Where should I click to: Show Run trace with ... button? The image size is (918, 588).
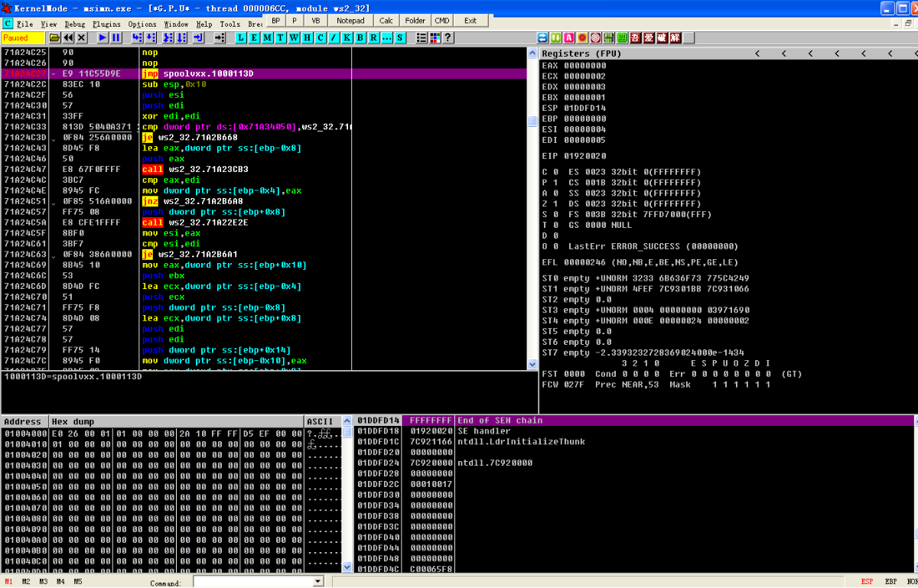(x=386, y=37)
